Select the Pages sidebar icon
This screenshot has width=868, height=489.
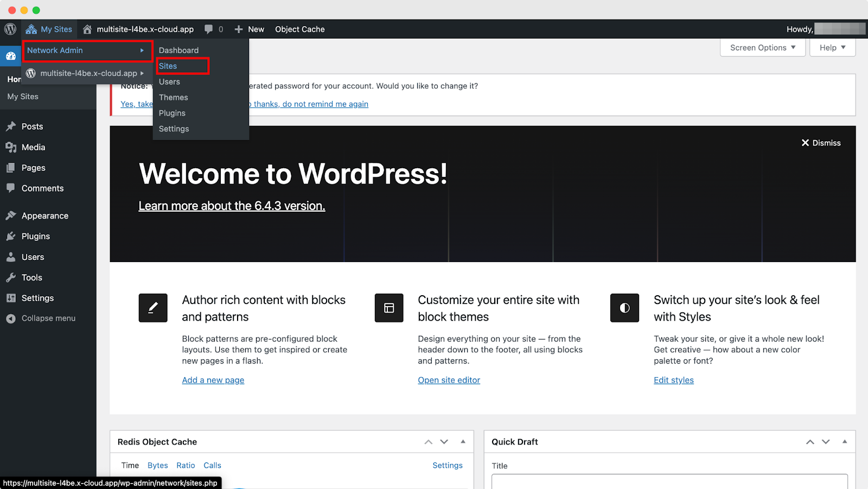click(x=12, y=168)
